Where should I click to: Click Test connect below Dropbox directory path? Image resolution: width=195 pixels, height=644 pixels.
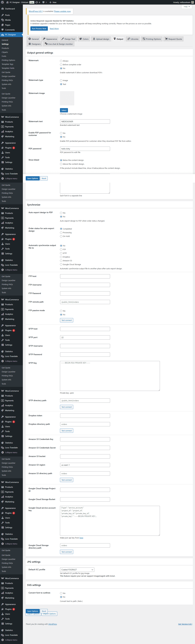pyautogui.click(x=67, y=431)
